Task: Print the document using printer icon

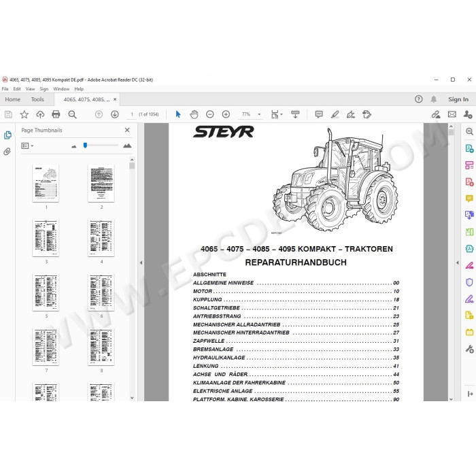Action: [56, 114]
